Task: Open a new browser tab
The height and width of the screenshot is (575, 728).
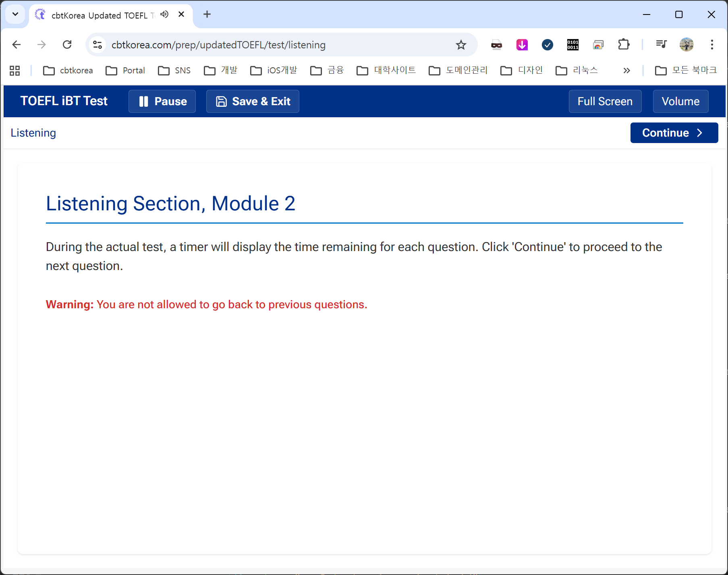Action: pyautogui.click(x=207, y=15)
